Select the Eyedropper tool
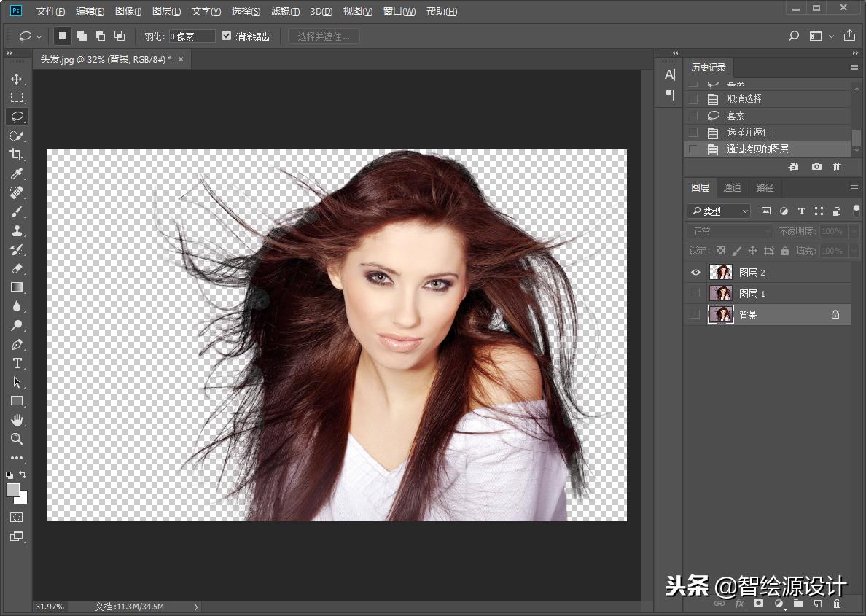Screen dimensions: 866x616 16,174
